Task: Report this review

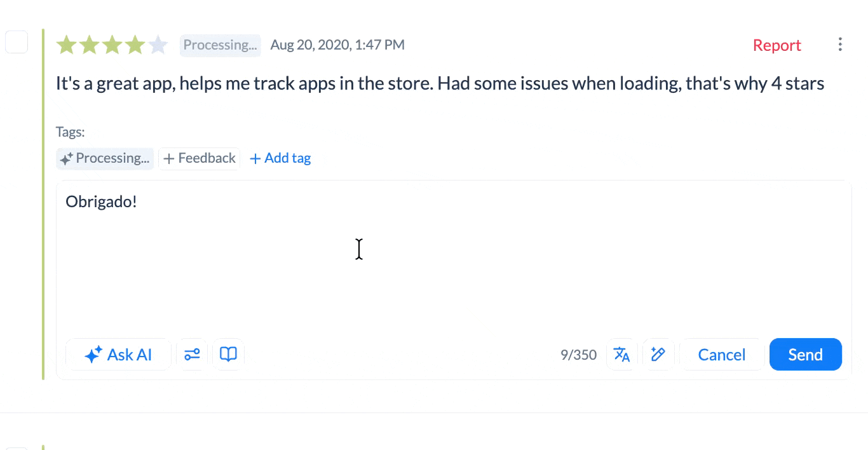Action: [x=776, y=45]
